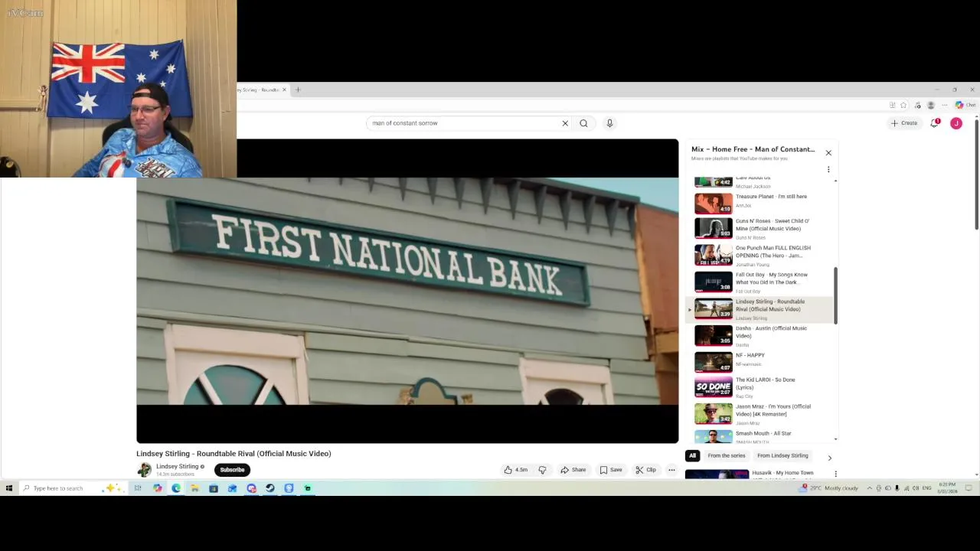Select the From Lindsey Stirling chip

coord(782,456)
